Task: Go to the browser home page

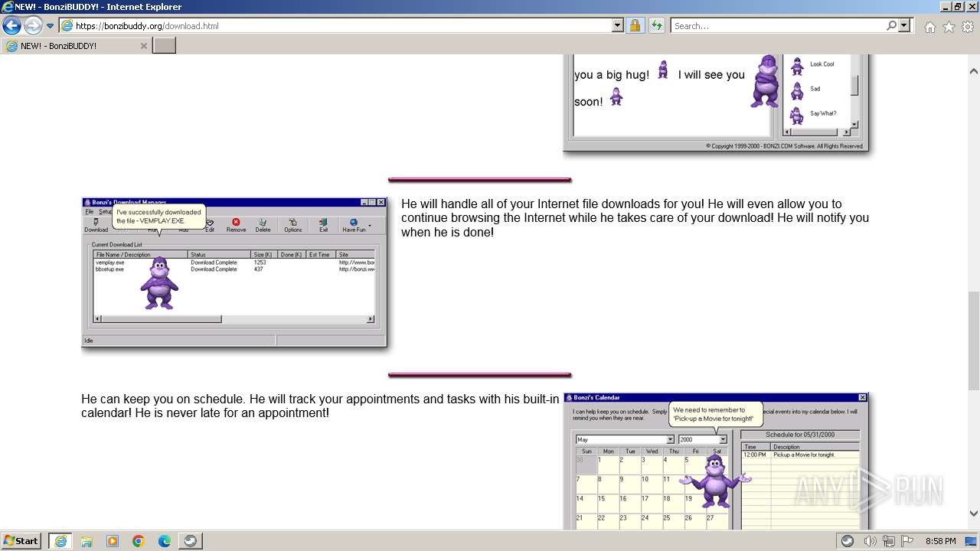Action: pos(929,27)
